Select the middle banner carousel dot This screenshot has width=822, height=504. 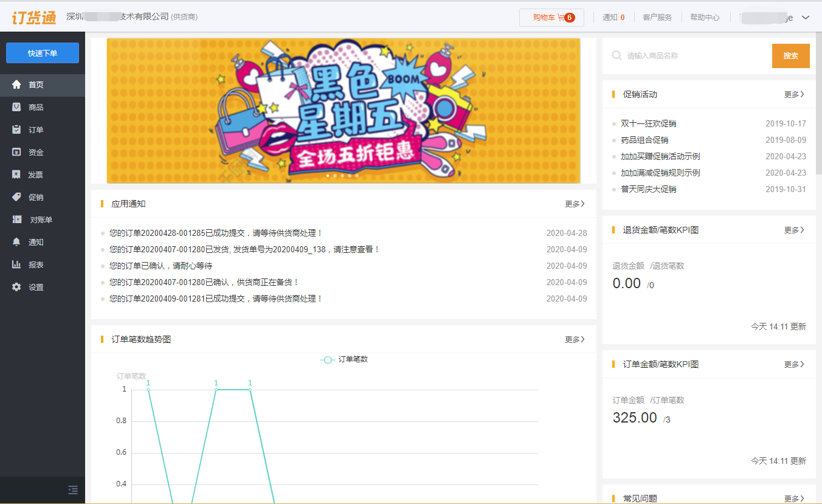pos(342,175)
